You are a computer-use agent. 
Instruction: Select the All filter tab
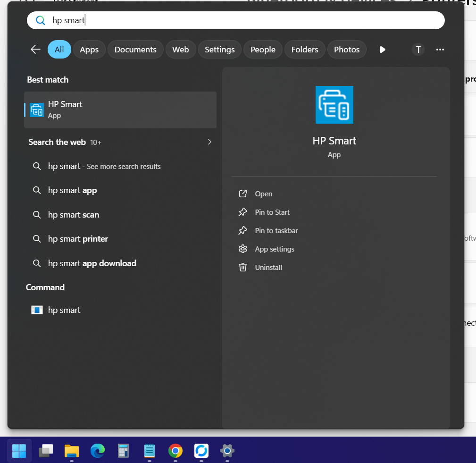point(59,50)
